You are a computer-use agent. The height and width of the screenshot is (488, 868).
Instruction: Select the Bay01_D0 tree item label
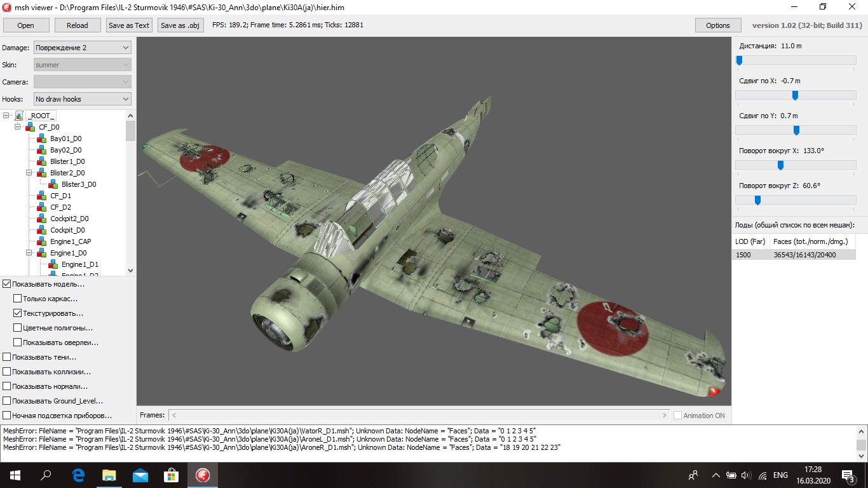point(66,139)
